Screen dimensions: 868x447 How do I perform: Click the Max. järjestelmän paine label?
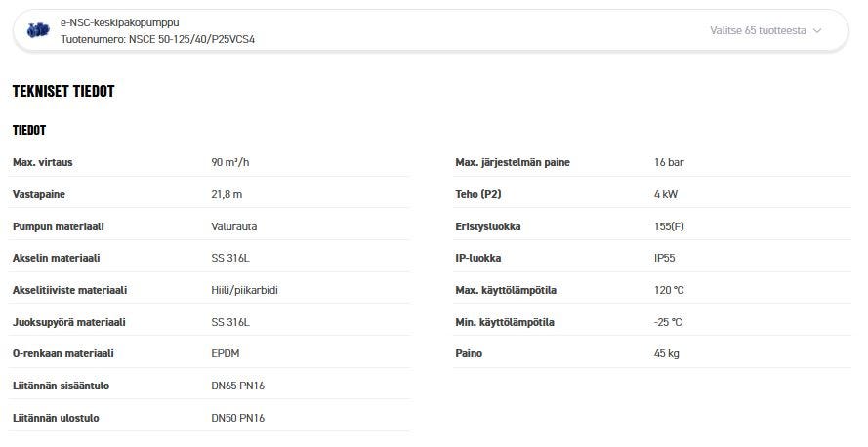click(x=513, y=162)
